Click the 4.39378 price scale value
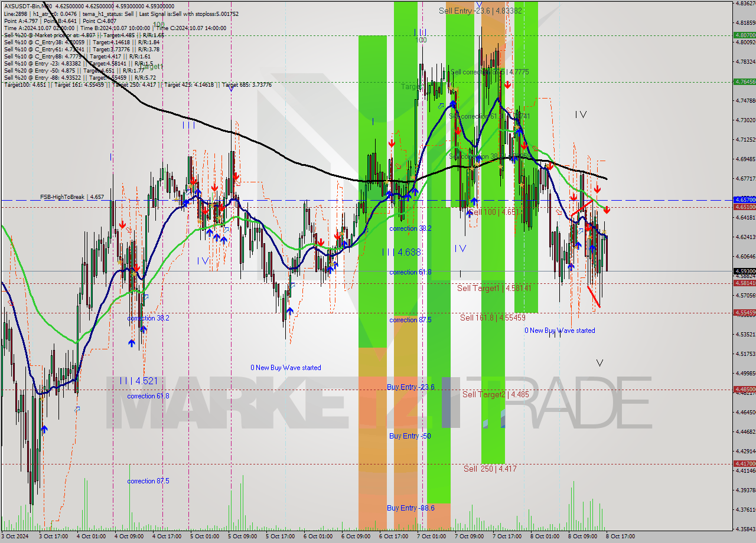This screenshot has height=543, width=756. [x=745, y=490]
